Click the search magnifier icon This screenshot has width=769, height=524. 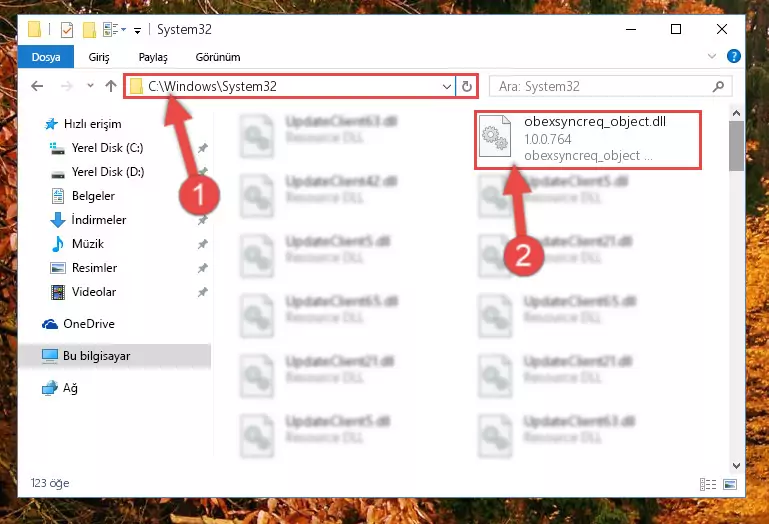[718, 87]
